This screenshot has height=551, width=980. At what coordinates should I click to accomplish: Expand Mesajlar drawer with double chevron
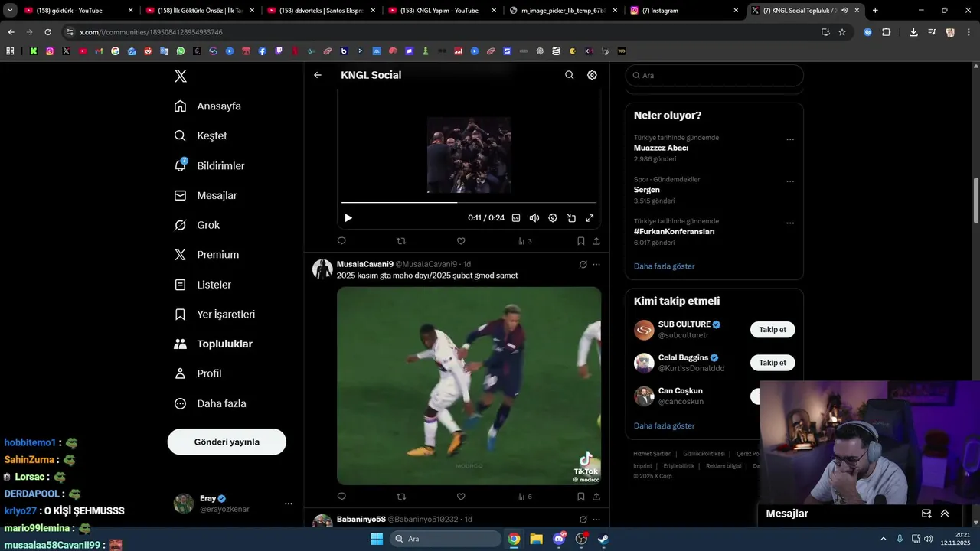(x=945, y=514)
